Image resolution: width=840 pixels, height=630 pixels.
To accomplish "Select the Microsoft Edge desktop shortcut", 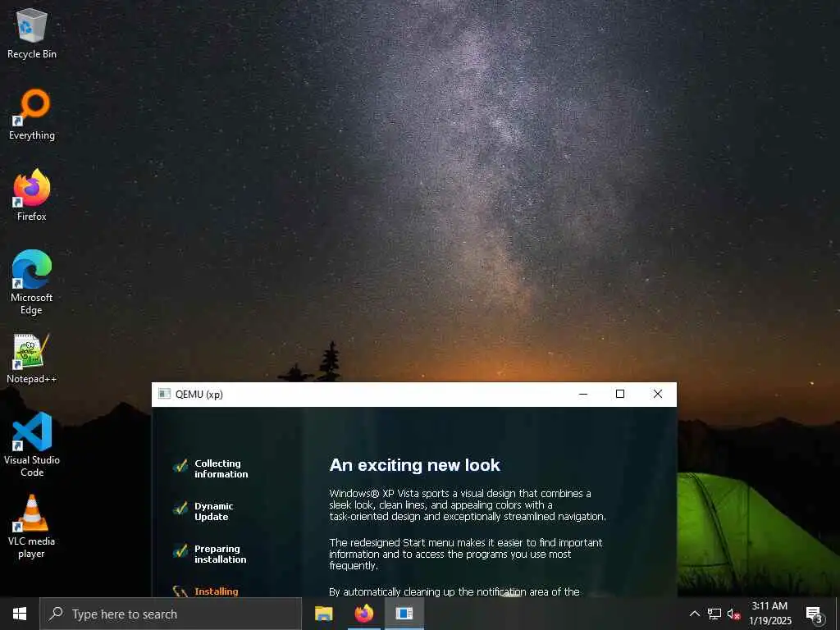I will coord(32,282).
